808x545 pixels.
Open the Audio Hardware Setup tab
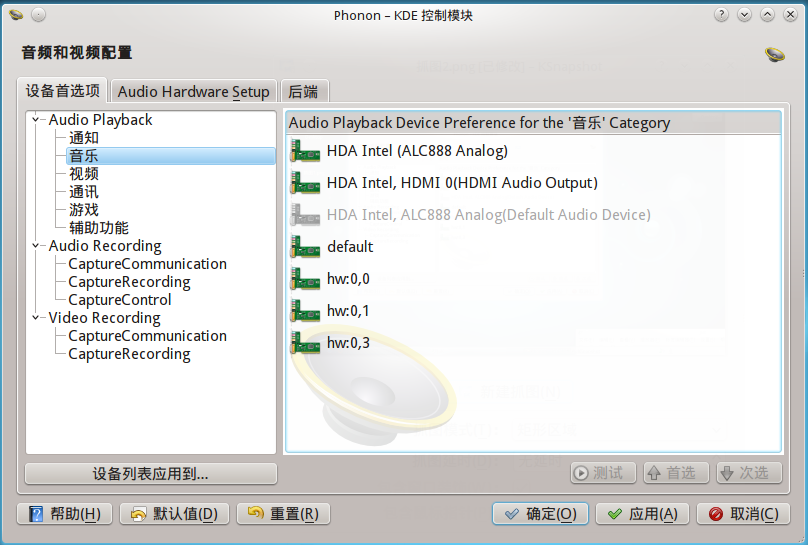194,92
